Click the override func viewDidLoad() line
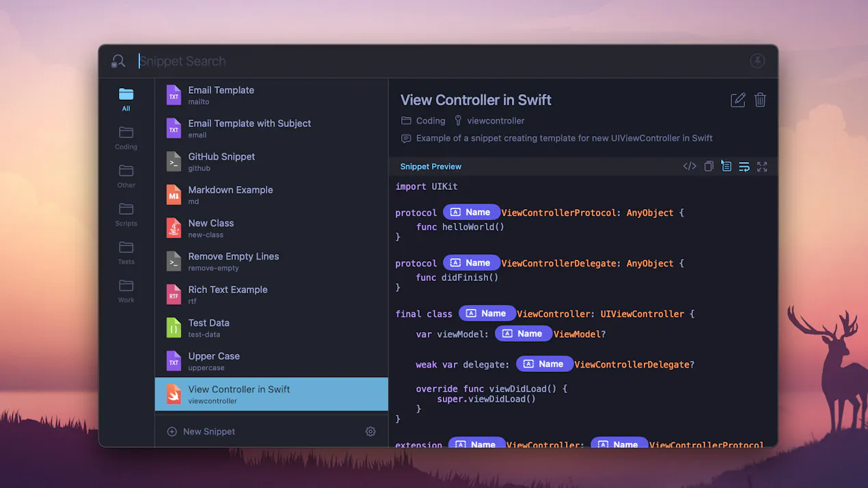Image resolution: width=868 pixels, height=488 pixels. (491, 389)
